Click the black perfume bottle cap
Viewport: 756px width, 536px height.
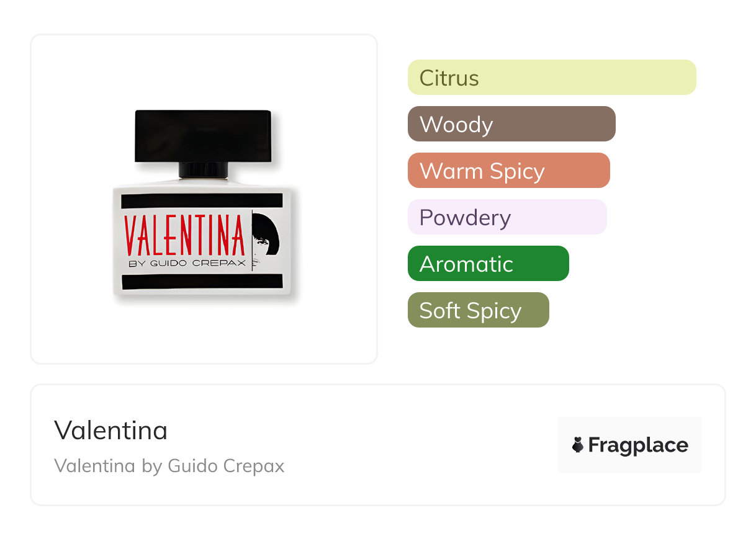[x=204, y=135]
